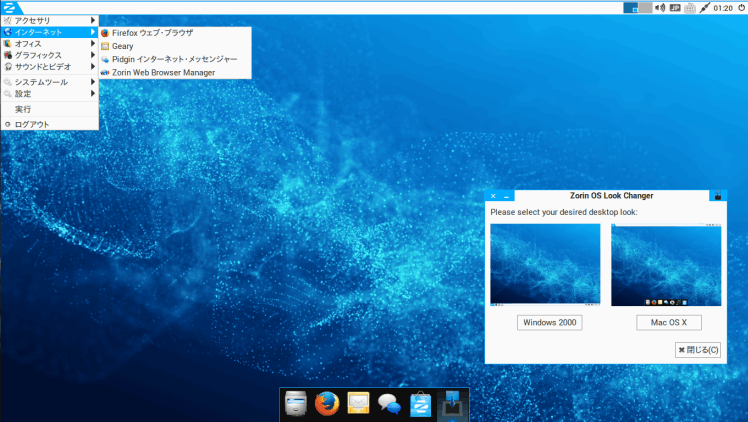Select the インターネット menu category
This screenshot has height=422, width=748.
coord(50,32)
